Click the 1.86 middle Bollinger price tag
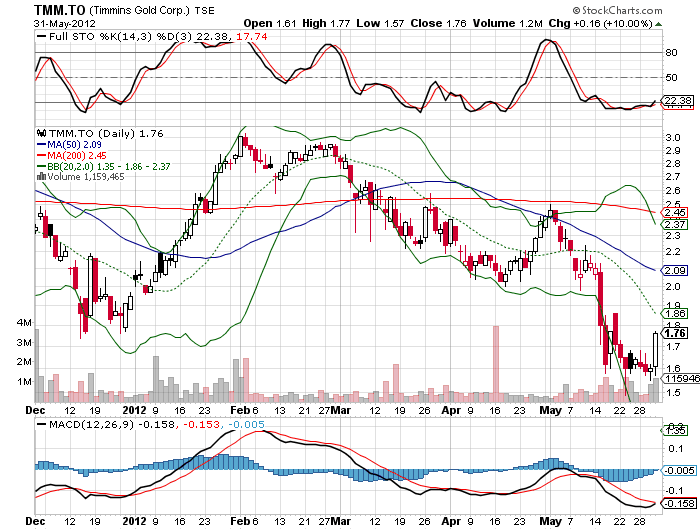This screenshot has height=530, width=700. pos(675,313)
